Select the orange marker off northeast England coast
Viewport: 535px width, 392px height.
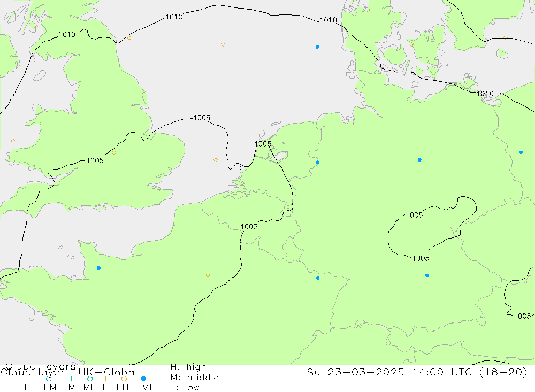tap(129, 38)
